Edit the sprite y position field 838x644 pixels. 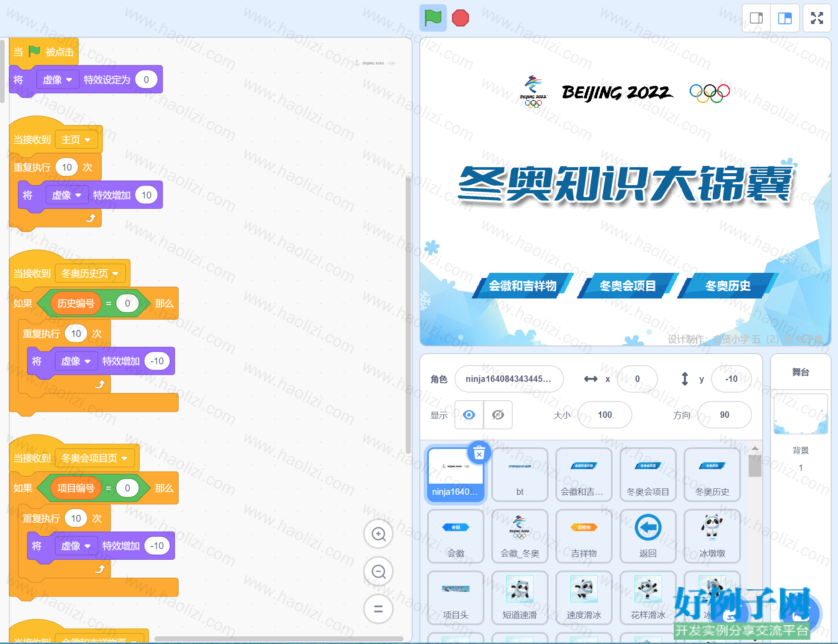(x=731, y=379)
